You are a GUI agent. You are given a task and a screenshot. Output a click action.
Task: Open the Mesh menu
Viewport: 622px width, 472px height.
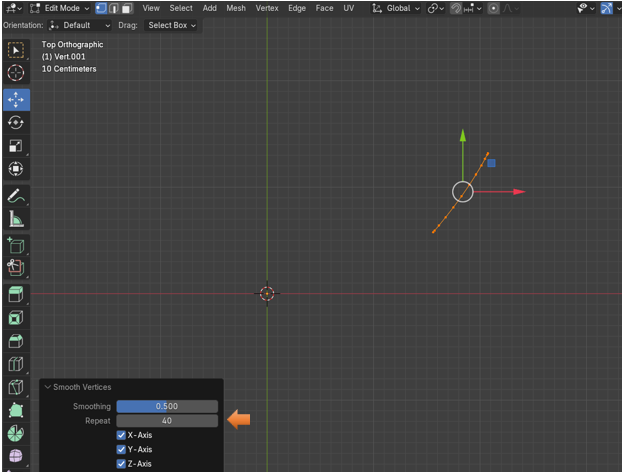pos(236,8)
